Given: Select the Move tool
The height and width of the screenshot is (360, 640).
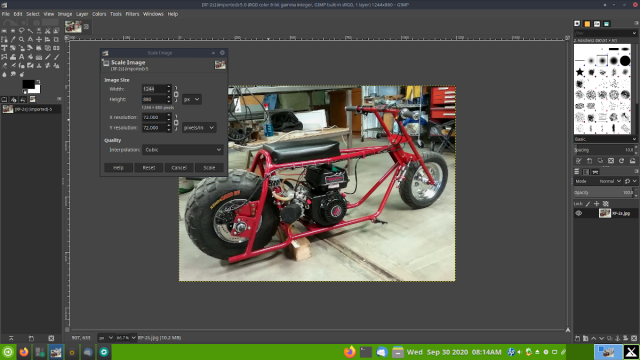Looking at the screenshot, I should click(x=39, y=39).
